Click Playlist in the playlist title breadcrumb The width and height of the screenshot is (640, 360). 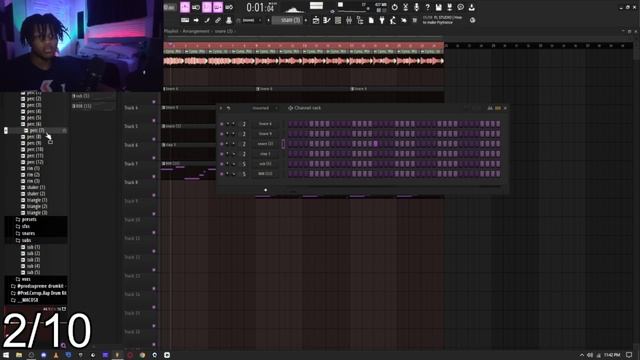tap(171, 31)
